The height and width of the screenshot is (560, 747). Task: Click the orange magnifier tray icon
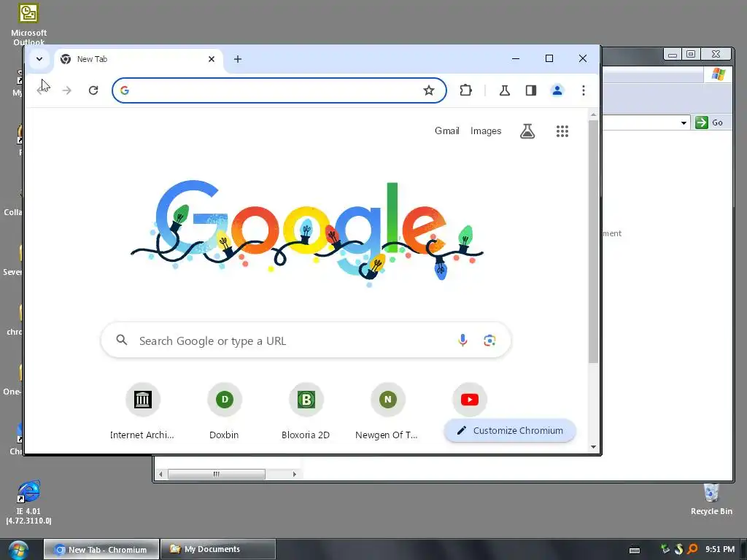click(x=693, y=550)
